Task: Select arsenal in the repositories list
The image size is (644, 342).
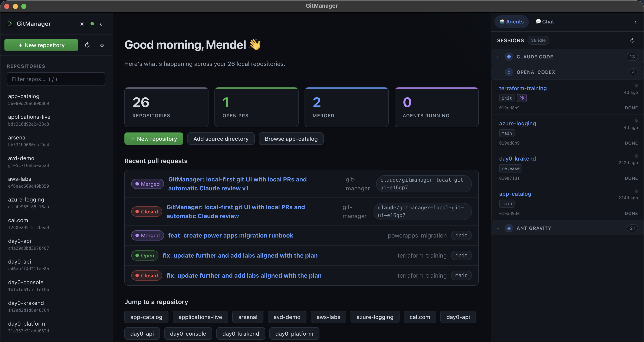Action: (x=56, y=141)
